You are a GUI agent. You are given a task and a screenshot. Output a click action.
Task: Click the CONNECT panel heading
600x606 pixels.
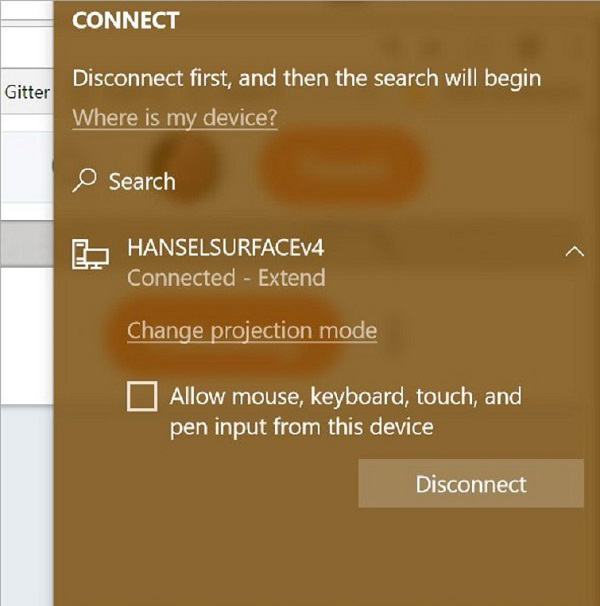(126, 22)
